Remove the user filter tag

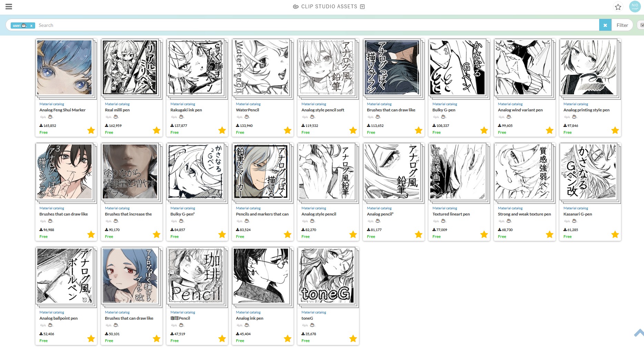point(31,26)
